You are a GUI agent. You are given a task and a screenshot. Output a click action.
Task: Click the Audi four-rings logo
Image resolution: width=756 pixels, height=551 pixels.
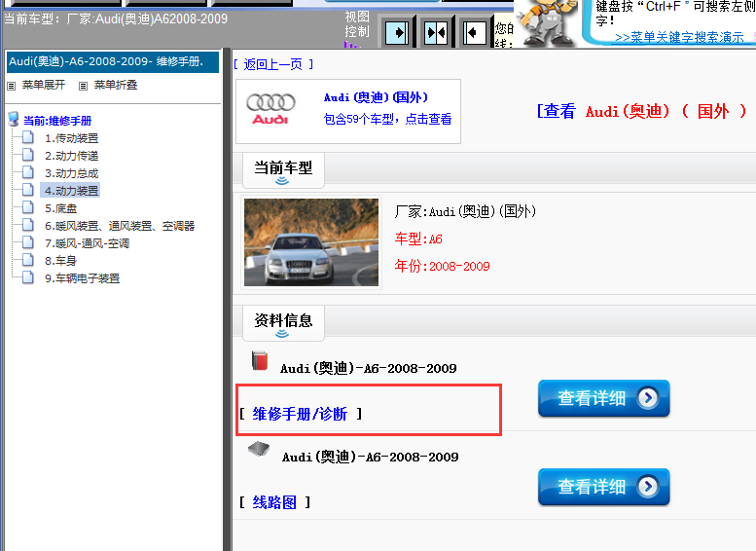click(270, 109)
